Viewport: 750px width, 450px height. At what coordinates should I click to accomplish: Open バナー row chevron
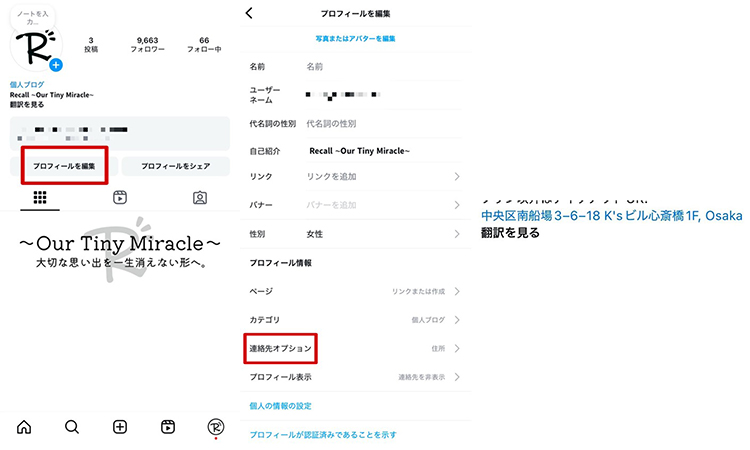(457, 205)
